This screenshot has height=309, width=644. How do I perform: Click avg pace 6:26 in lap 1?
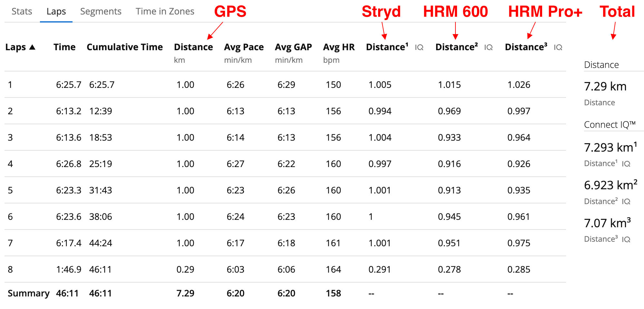pyautogui.click(x=236, y=85)
